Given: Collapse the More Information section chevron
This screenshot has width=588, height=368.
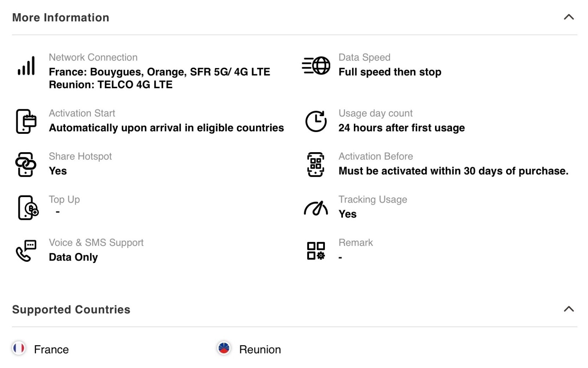Looking at the screenshot, I should (x=569, y=17).
